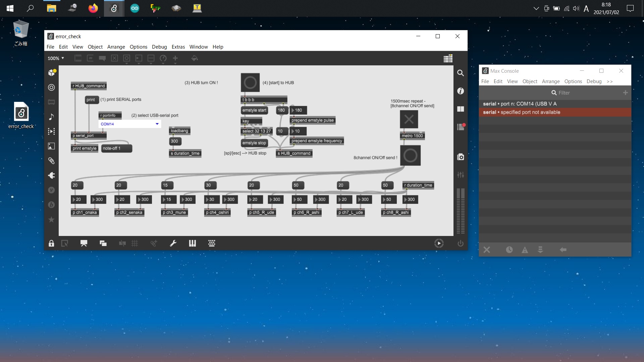Open the search magnifier in right sidebar
This screenshot has height=362, width=644.
point(461,73)
